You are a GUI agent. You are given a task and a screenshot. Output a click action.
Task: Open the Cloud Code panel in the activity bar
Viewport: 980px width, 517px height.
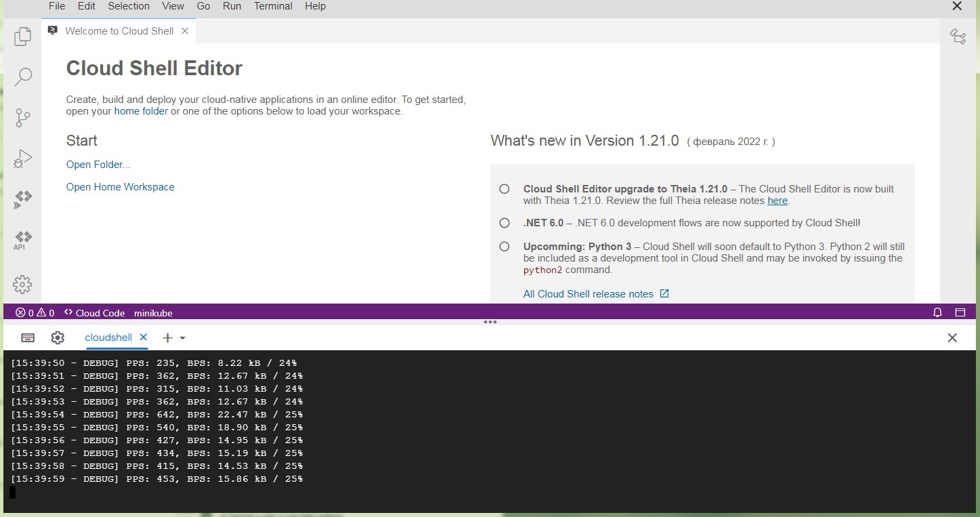coord(23,199)
